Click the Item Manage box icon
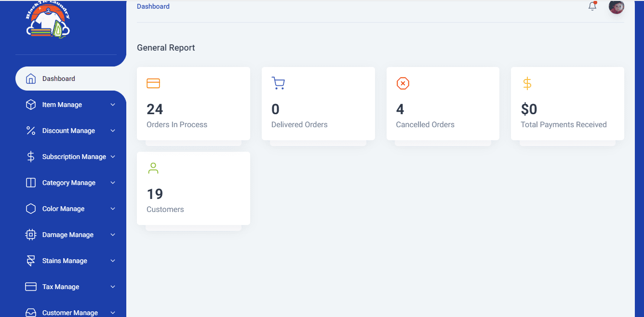Image resolution: width=644 pixels, height=317 pixels. click(31, 105)
